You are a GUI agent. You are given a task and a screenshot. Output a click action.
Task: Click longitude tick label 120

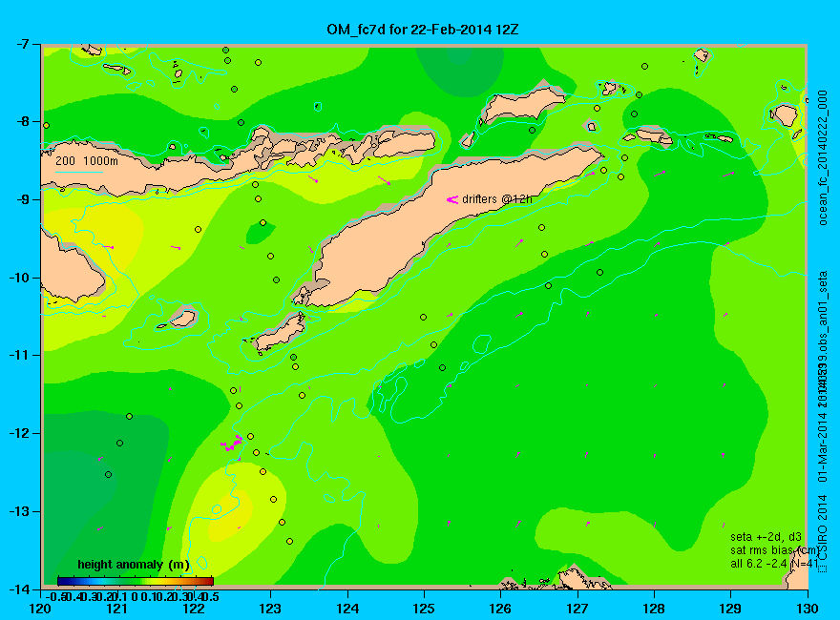pos(41,609)
